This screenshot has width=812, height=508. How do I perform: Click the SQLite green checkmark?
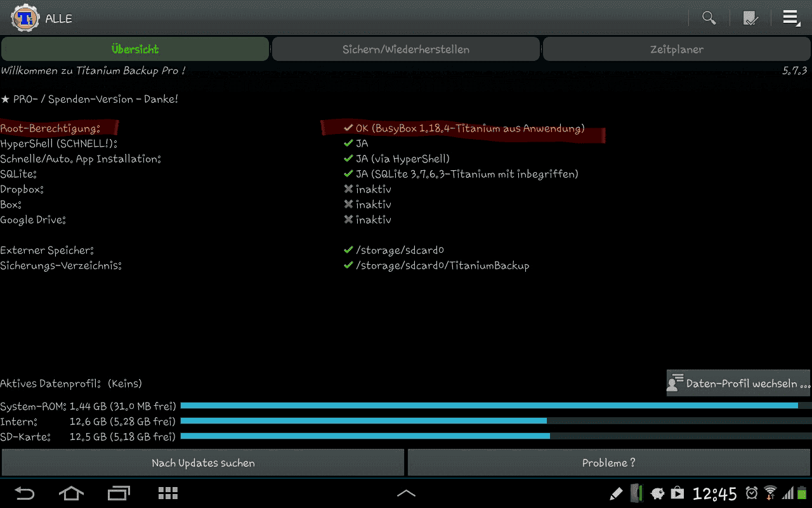pos(348,174)
